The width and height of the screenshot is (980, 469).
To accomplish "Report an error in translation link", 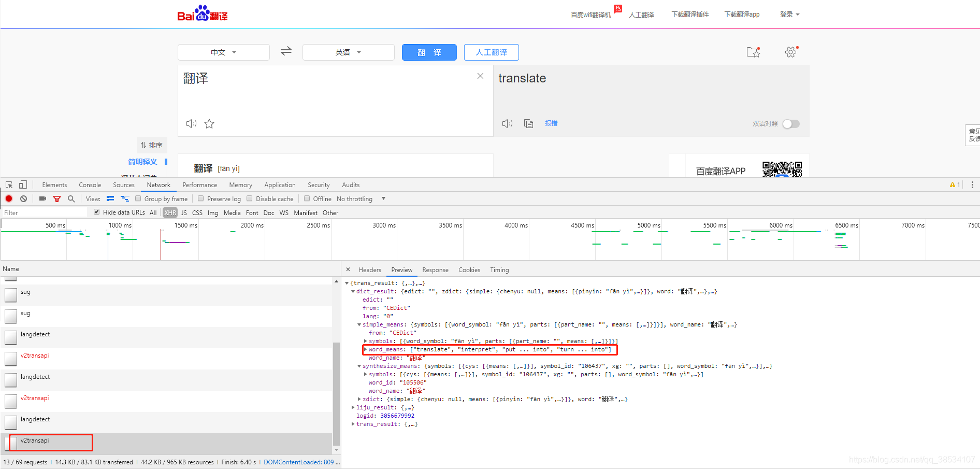I will (x=551, y=123).
